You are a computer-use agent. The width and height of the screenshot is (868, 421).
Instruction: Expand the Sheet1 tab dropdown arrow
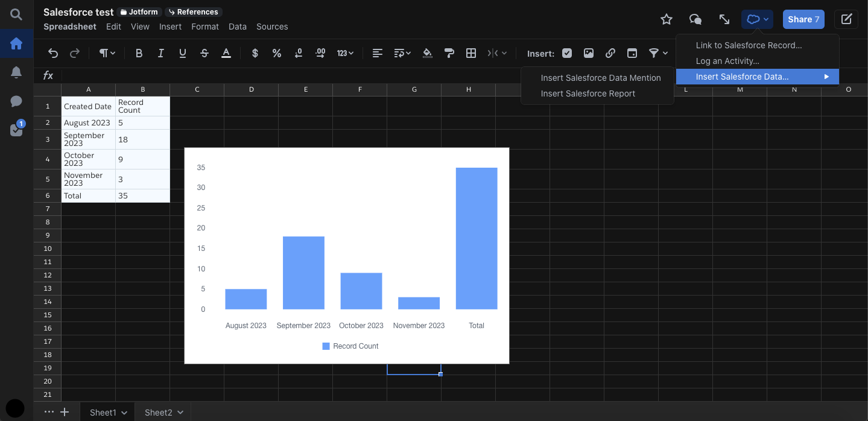tap(124, 413)
